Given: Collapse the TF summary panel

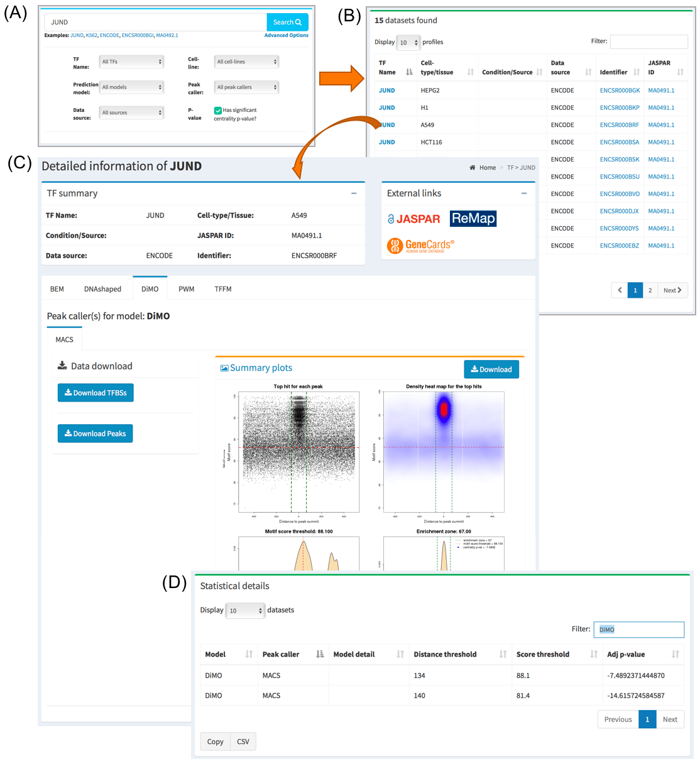Looking at the screenshot, I should pos(354,194).
